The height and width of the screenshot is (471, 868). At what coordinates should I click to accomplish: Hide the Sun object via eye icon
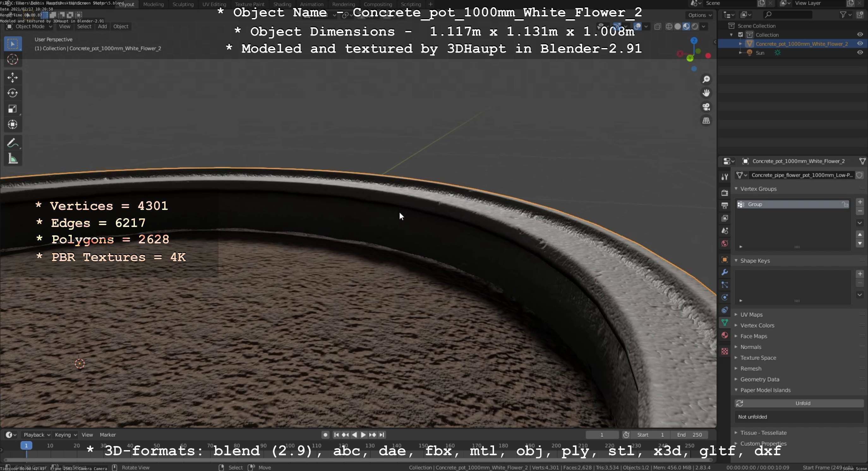pyautogui.click(x=860, y=52)
